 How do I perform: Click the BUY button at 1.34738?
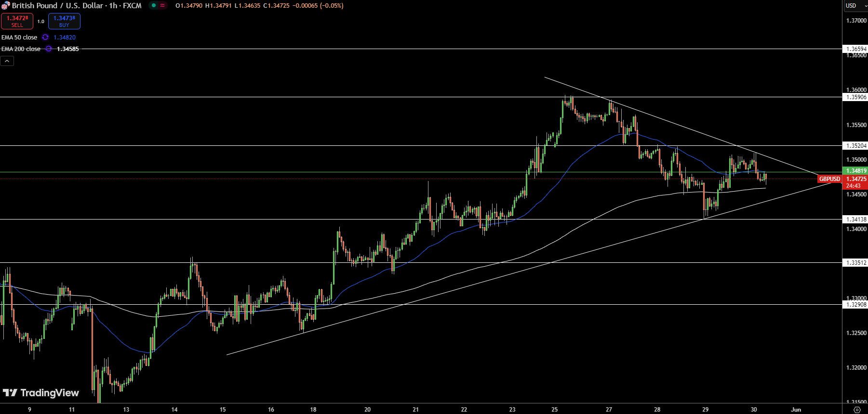(64, 21)
